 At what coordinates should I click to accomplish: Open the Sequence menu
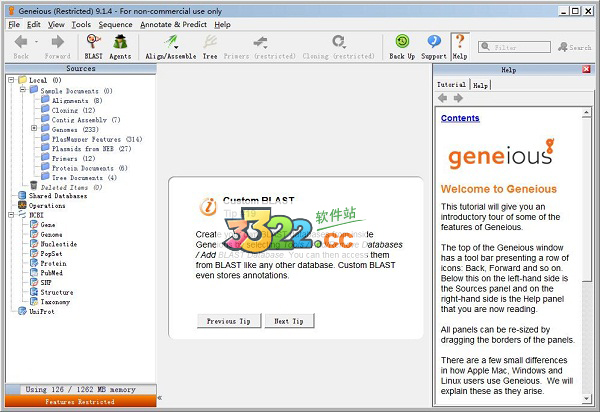[x=115, y=24]
